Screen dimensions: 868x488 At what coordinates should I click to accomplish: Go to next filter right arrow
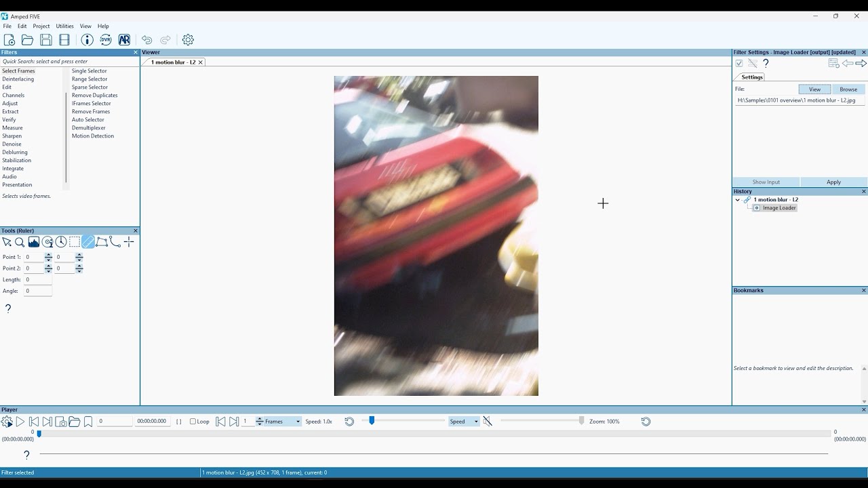(x=861, y=63)
